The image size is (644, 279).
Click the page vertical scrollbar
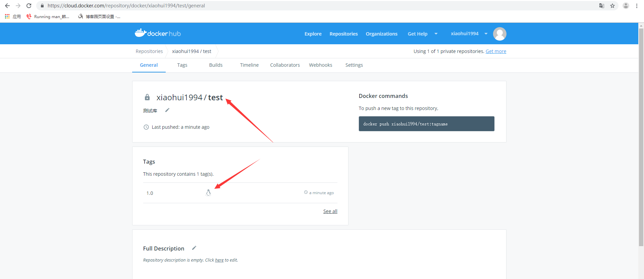(x=641, y=137)
